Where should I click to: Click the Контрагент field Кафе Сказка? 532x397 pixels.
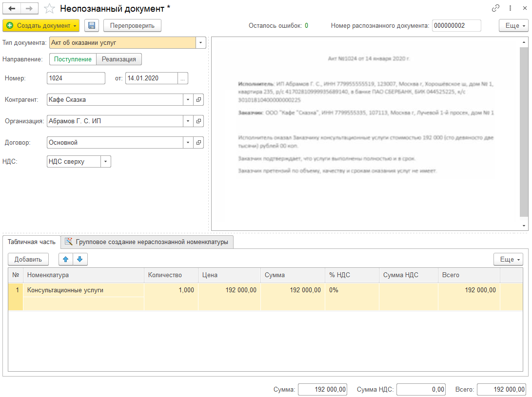115,100
